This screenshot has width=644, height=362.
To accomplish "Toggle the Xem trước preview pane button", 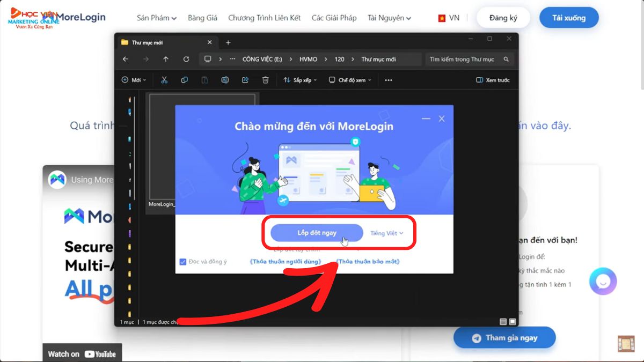I will coord(493,80).
